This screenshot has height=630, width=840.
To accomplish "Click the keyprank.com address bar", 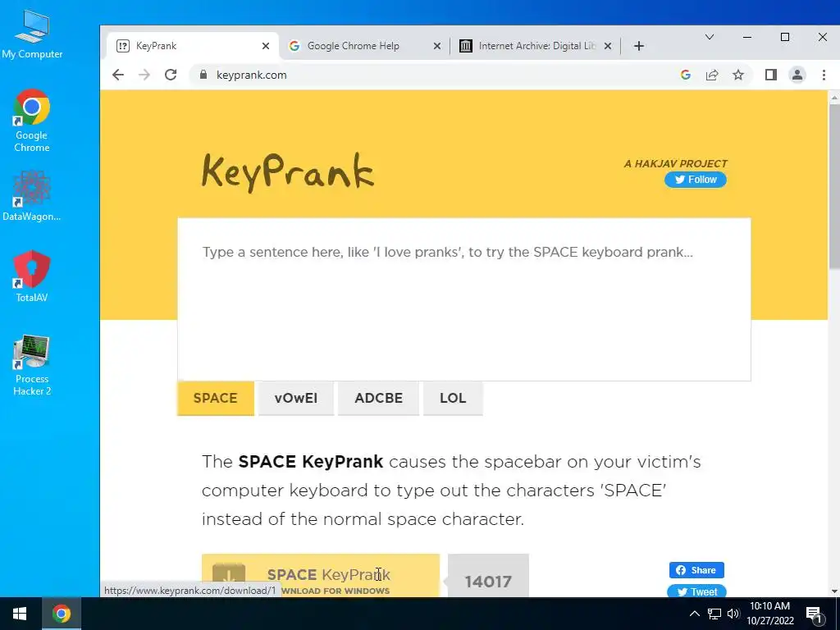I will point(434,75).
